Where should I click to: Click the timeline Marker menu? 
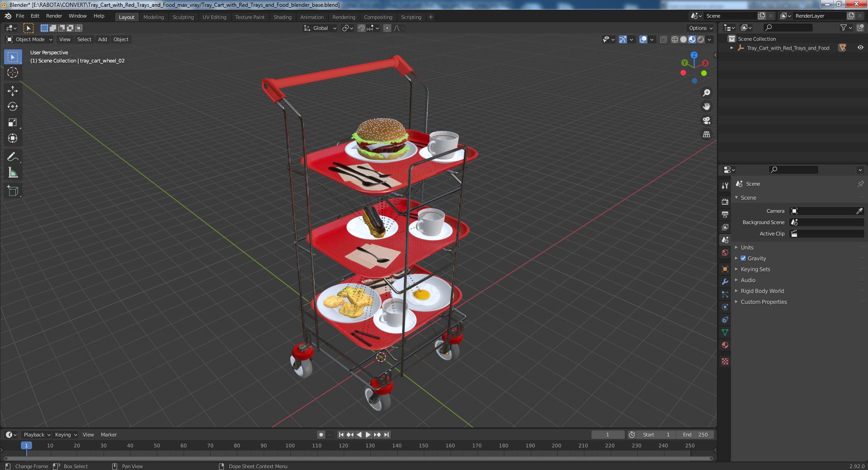pos(109,435)
